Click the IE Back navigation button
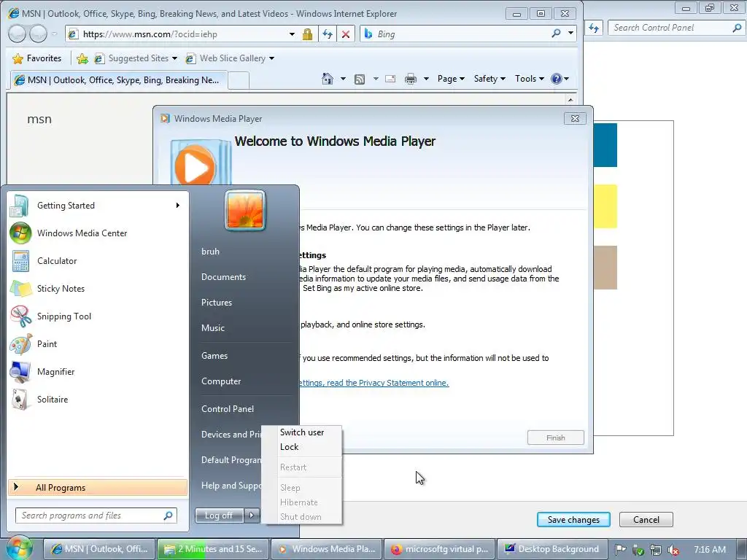Viewport: 747px width, 560px height. (18, 34)
